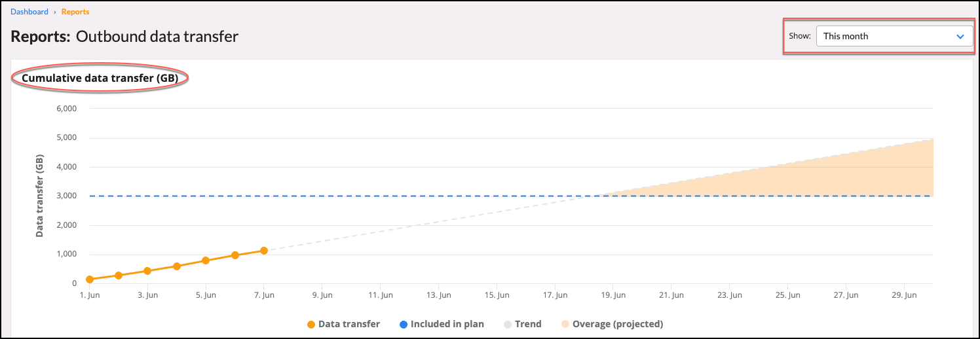Select the 1. Jun data point
The width and height of the screenshot is (980, 339).
coord(90,279)
